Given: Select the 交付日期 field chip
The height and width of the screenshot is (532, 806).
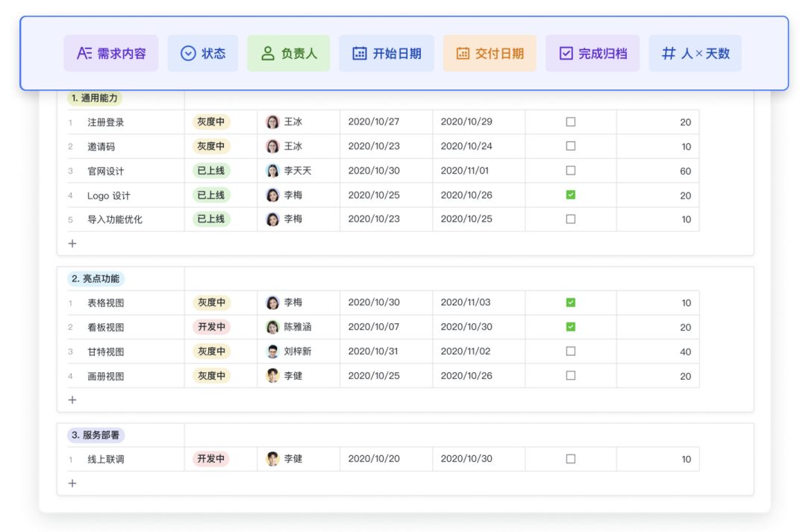Looking at the screenshot, I should click(x=490, y=54).
